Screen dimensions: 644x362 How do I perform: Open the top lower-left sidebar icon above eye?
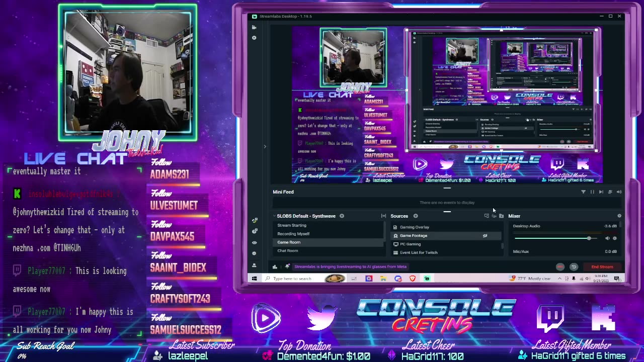tap(254, 220)
